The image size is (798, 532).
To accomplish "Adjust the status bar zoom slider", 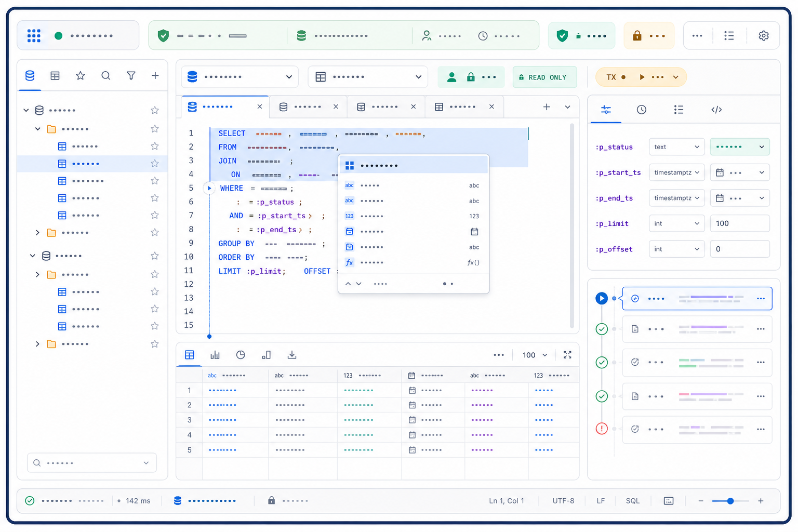I will point(730,501).
